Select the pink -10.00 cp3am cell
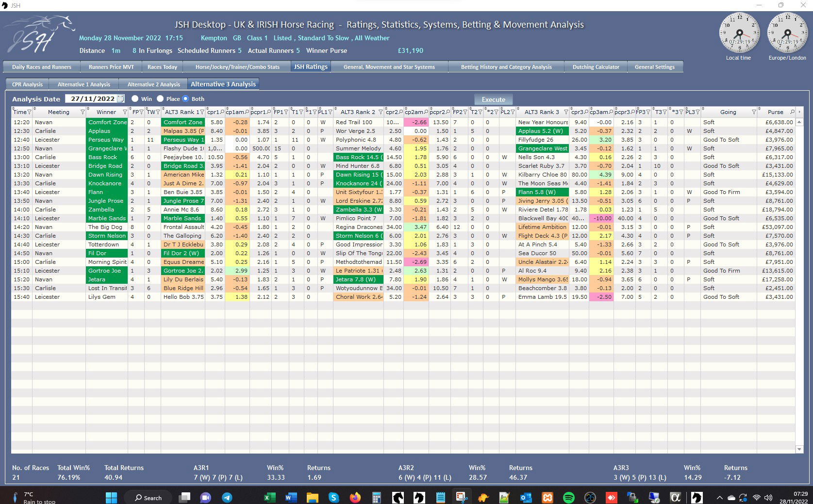 click(601, 218)
